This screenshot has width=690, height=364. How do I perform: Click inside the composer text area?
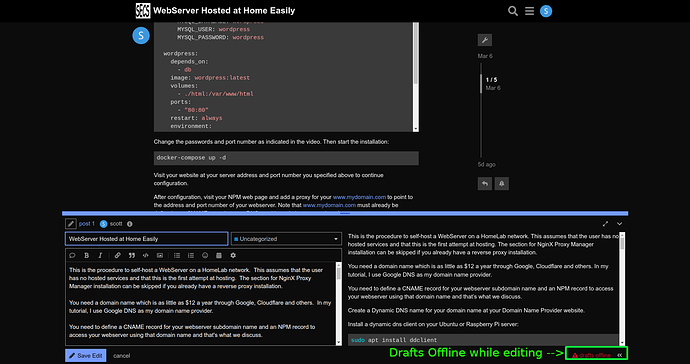[200, 304]
